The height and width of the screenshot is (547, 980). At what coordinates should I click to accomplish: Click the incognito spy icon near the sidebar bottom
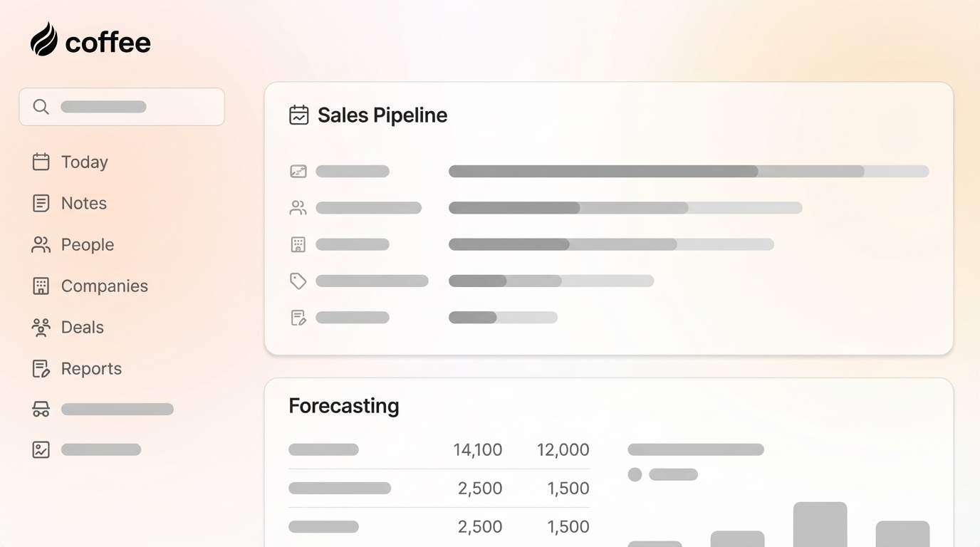41,409
